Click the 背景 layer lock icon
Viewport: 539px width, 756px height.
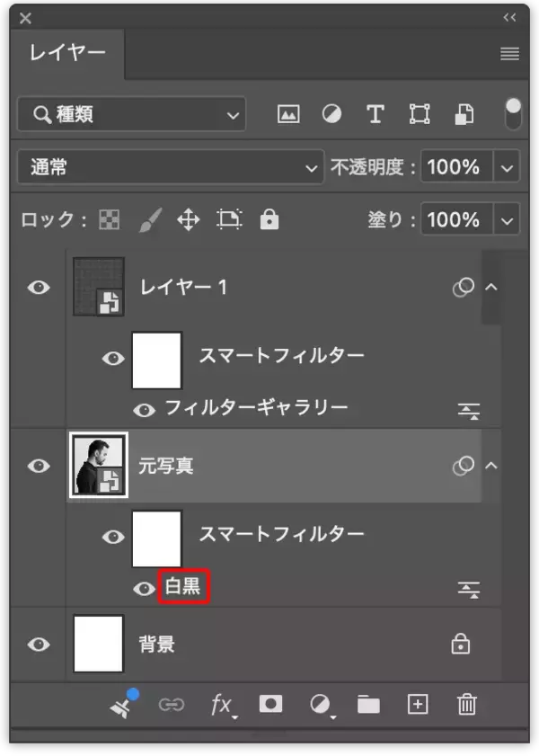(x=461, y=644)
